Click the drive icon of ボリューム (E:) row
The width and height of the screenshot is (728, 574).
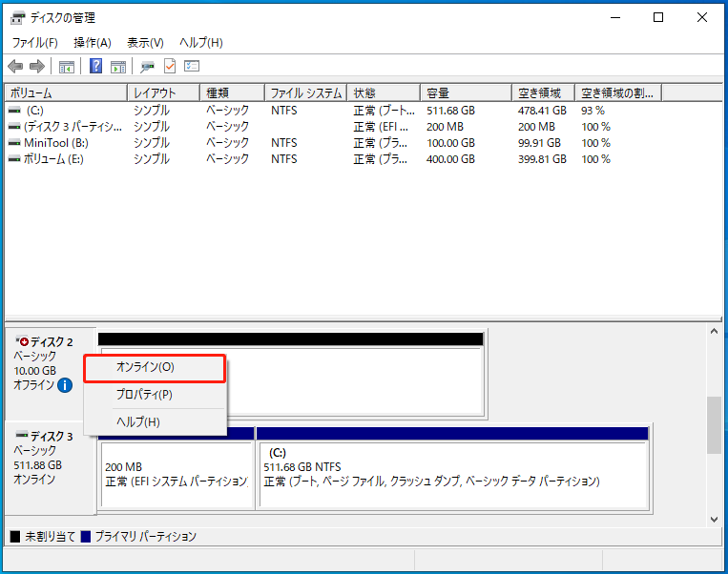pyautogui.click(x=14, y=159)
